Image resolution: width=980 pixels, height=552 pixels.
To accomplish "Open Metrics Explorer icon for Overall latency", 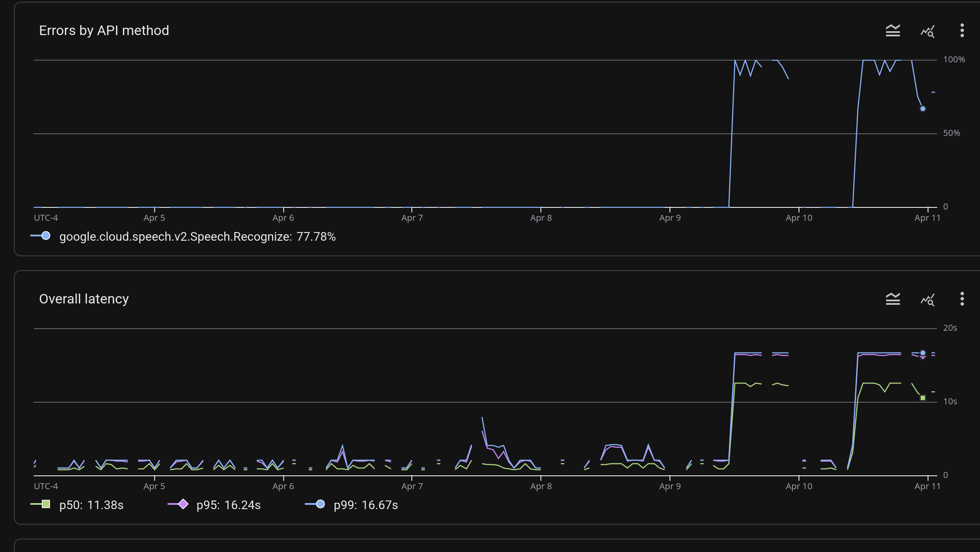I will 927,300.
